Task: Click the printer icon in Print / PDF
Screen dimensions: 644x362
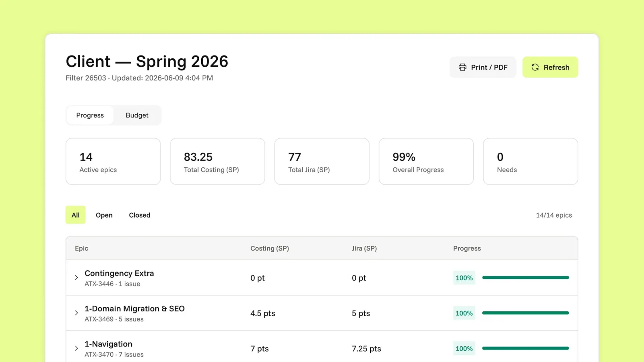Action: (462, 67)
